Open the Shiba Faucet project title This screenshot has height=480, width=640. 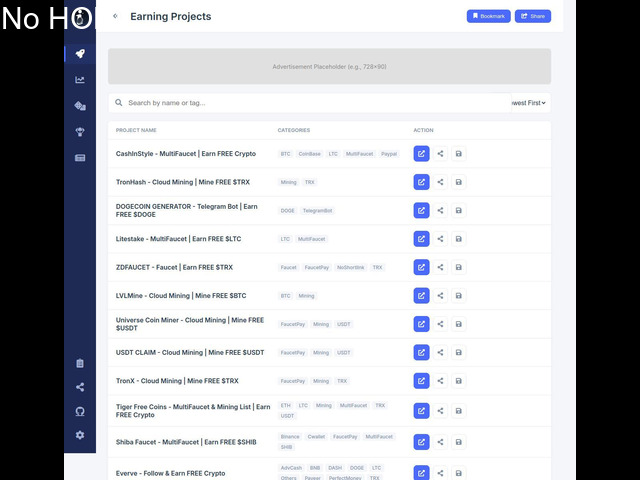coord(185,441)
